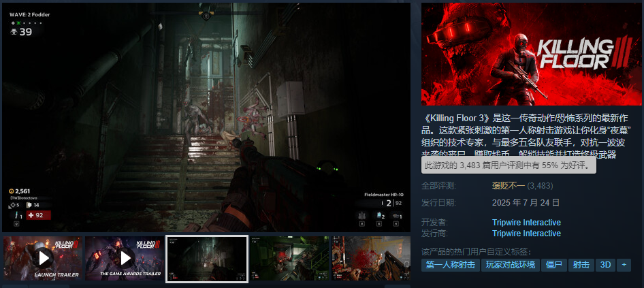Click the WAVE: 2 Fodder HUD text
644x288 pixels.
(29, 14)
